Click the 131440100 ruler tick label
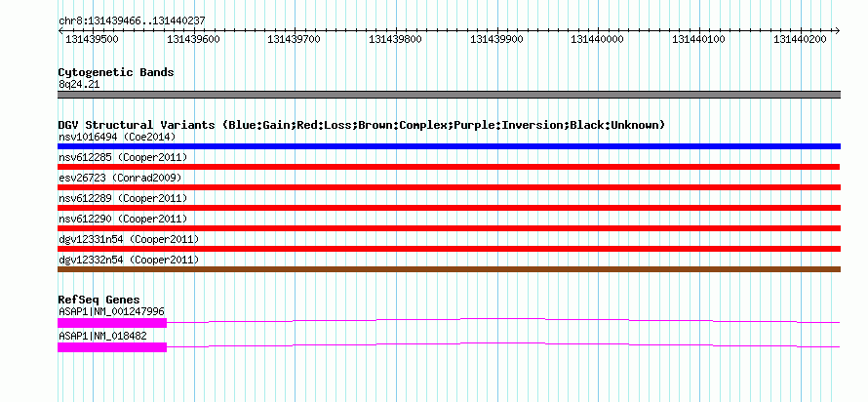868x402 pixels. 698,39
